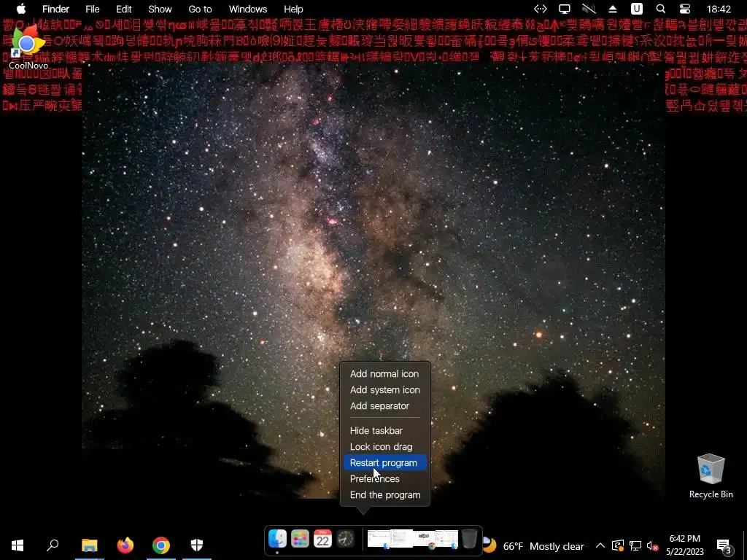Viewport: 747px width, 560px height.
Task: Open the Apple logo menu
Action: coord(21,9)
